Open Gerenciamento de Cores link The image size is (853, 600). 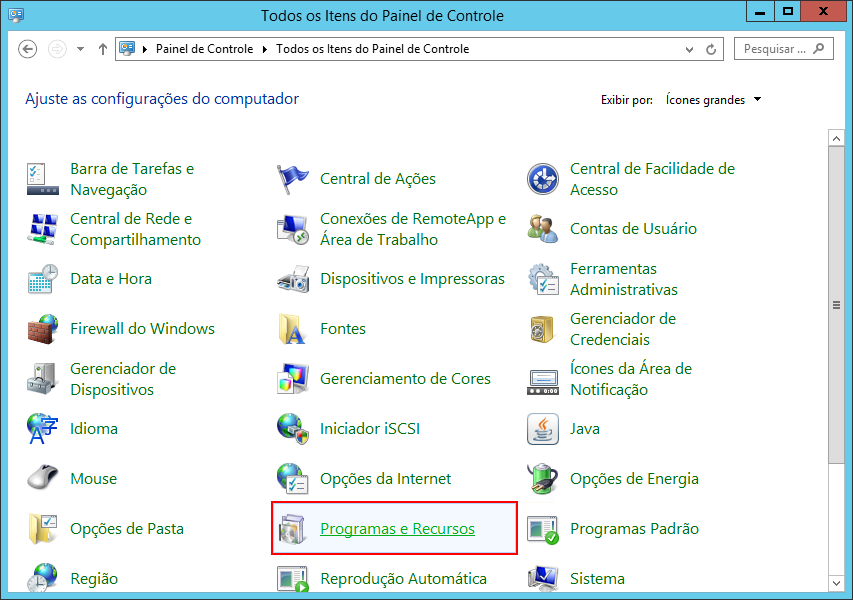pos(405,379)
